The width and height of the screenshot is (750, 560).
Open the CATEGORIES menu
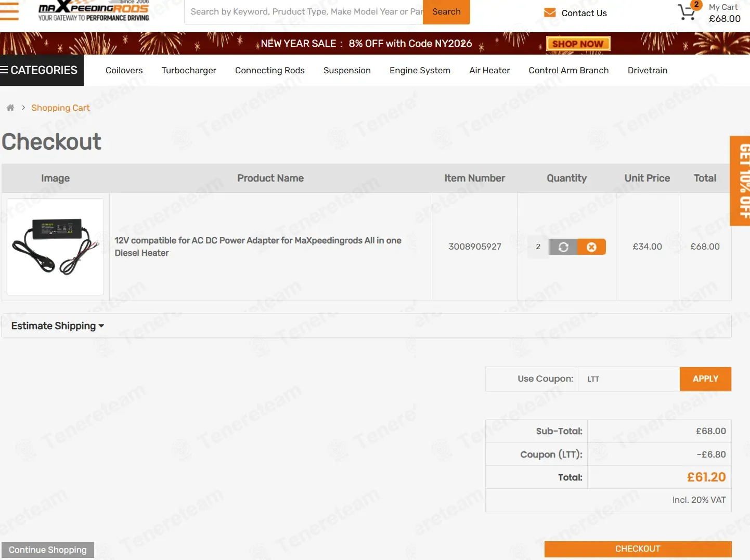click(x=42, y=70)
